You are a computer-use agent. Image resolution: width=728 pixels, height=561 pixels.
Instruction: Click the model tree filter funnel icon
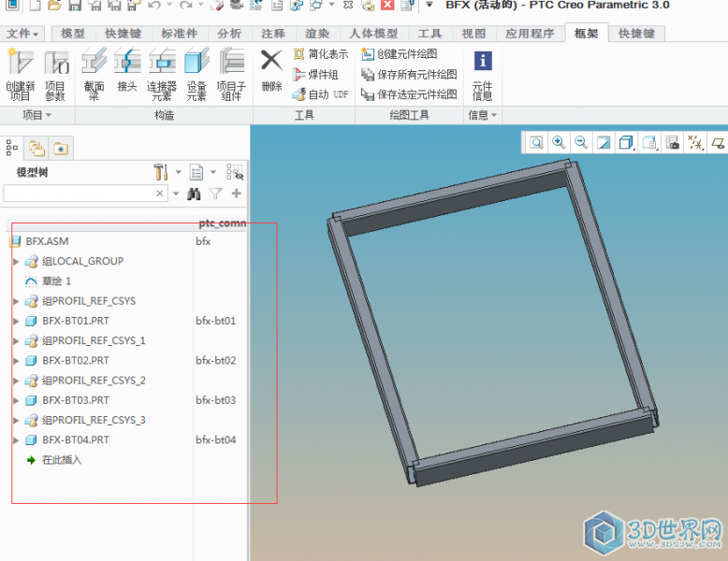(215, 194)
